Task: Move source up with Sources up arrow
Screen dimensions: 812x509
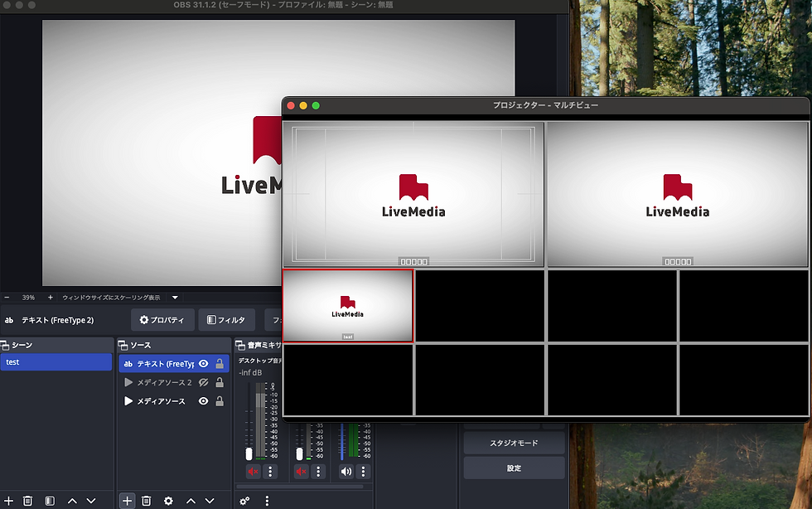Action: coord(191,501)
